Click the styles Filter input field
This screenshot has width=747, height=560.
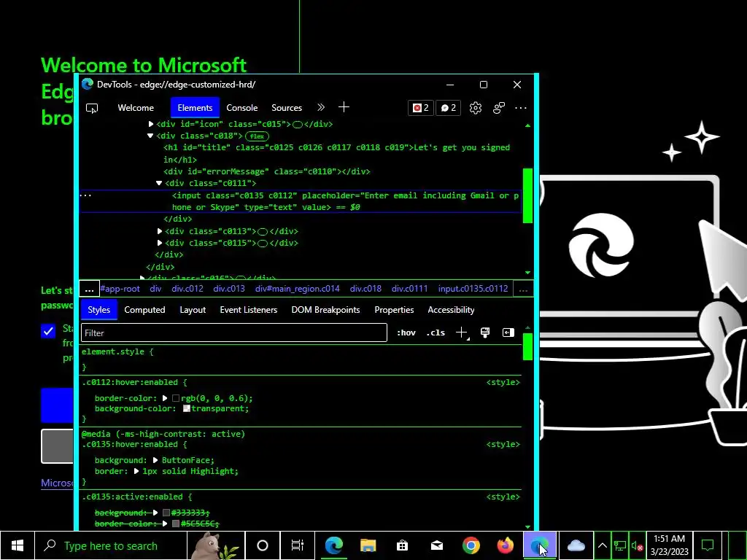pyautogui.click(x=234, y=332)
